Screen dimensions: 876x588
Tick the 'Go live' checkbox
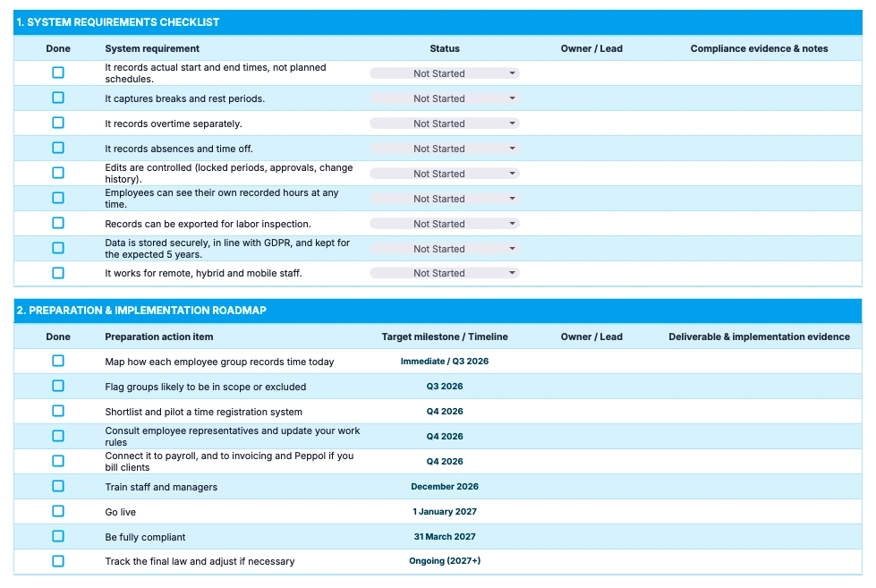coord(58,511)
